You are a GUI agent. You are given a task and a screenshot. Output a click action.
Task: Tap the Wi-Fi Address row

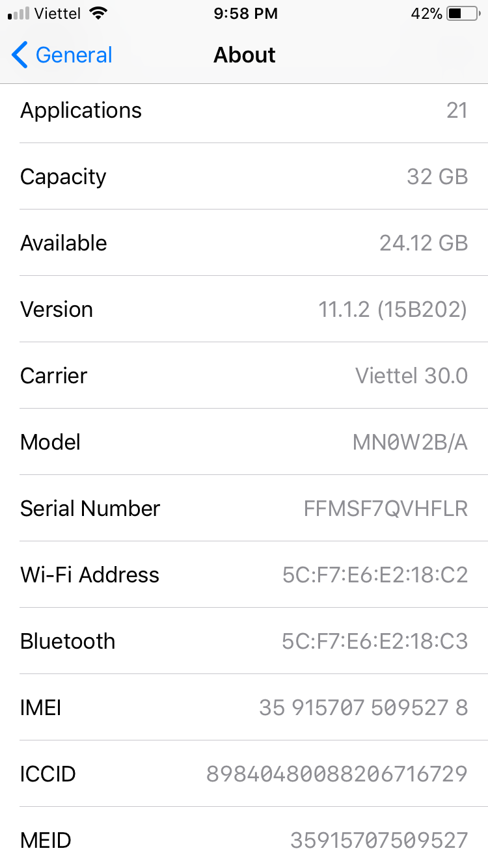point(244,575)
